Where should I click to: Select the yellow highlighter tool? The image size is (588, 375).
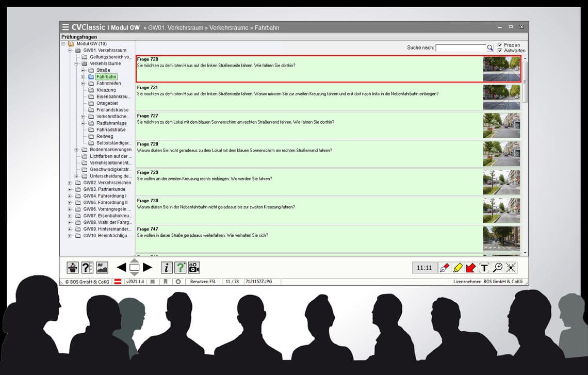[458, 268]
